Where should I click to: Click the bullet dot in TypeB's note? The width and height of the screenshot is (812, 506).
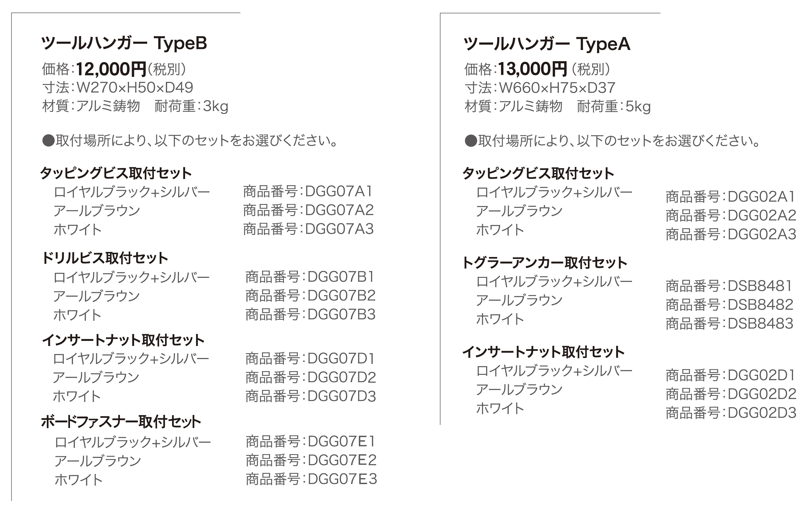(48, 141)
